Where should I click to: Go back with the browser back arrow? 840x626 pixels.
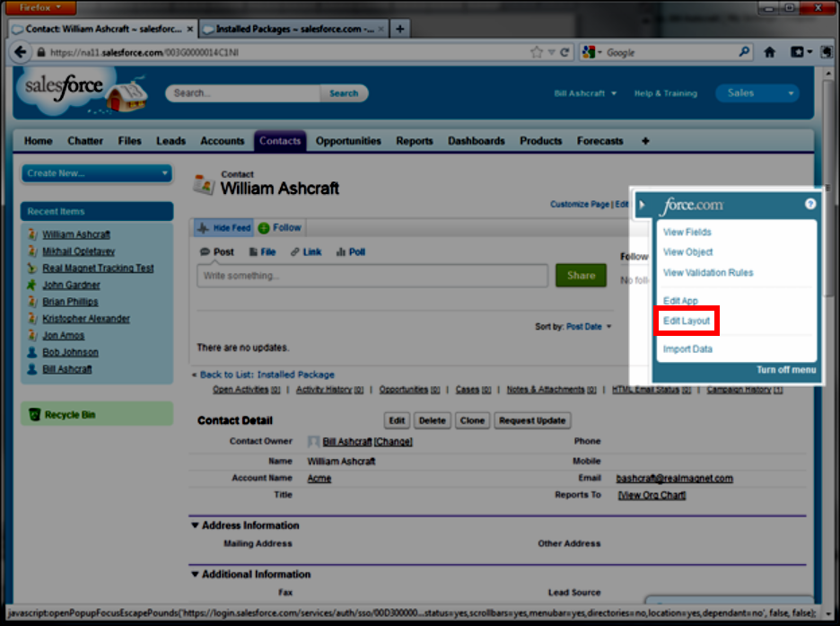click(21, 52)
